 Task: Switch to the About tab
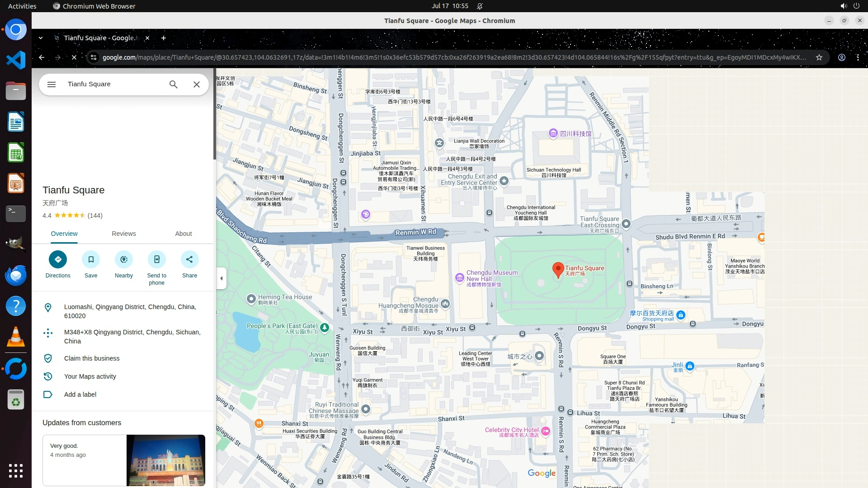coord(183,234)
